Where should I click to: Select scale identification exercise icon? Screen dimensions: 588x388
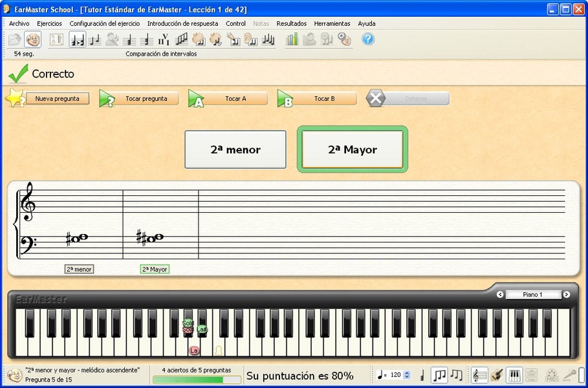182,39
